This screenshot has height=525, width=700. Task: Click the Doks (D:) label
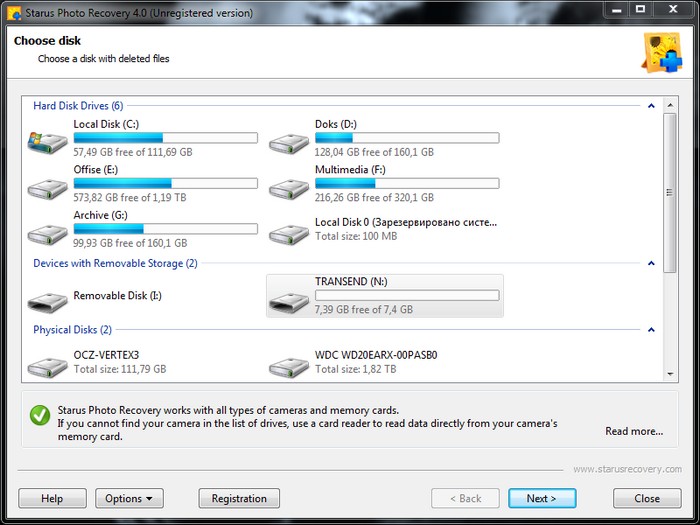click(336, 124)
